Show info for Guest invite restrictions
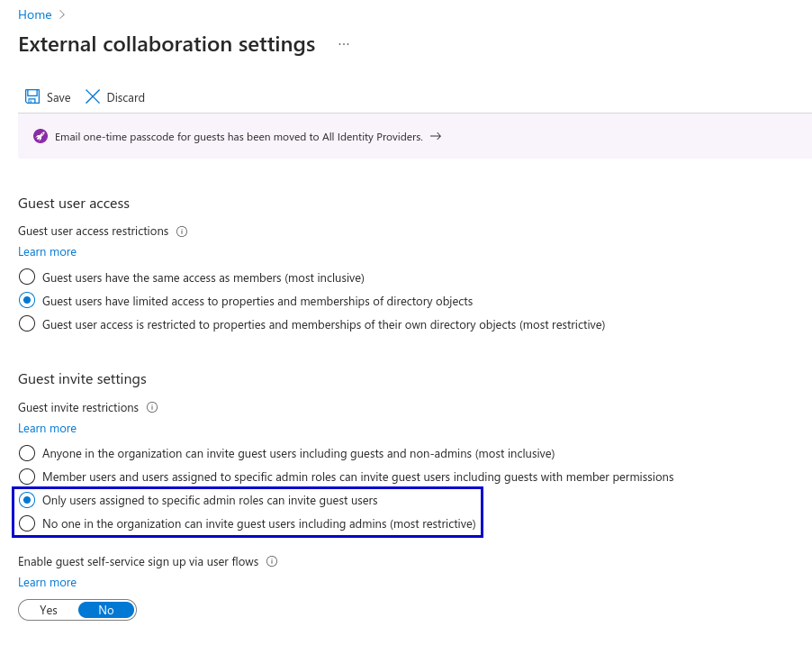Screen dimensions: 812x645 [x=152, y=408]
